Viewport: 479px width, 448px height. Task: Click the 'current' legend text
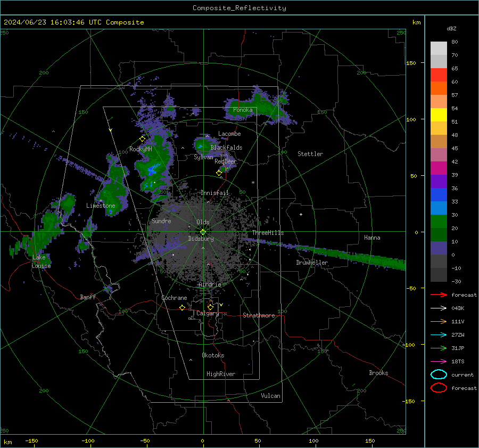pos(463,374)
